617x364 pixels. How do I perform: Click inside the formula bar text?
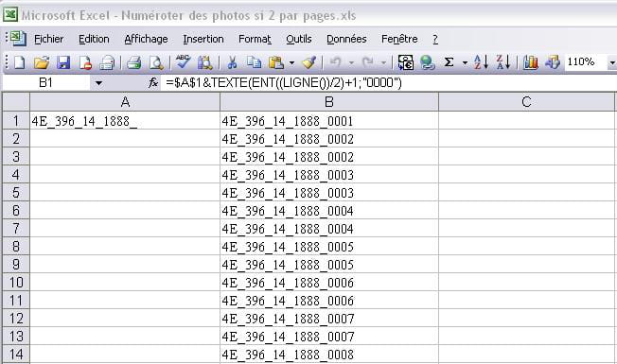click(x=284, y=83)
